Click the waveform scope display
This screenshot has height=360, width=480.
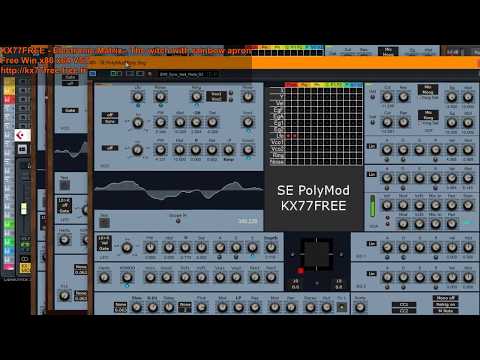tap(178, 190)
